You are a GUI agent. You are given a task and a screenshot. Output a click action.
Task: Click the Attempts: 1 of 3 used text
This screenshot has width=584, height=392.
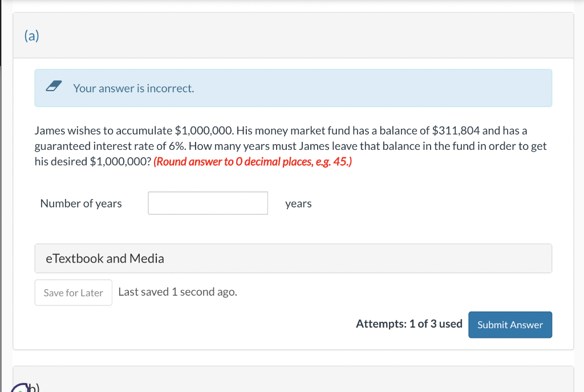409,324
